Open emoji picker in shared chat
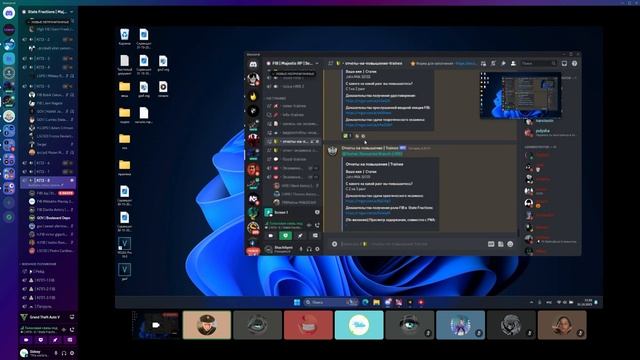This screenshot has width=640, height=360. (510, 244)
